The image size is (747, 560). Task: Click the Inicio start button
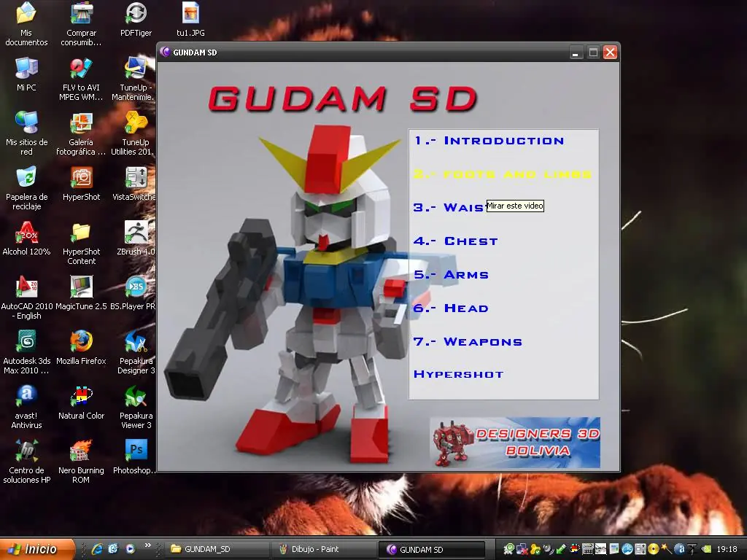click(37, 549)
